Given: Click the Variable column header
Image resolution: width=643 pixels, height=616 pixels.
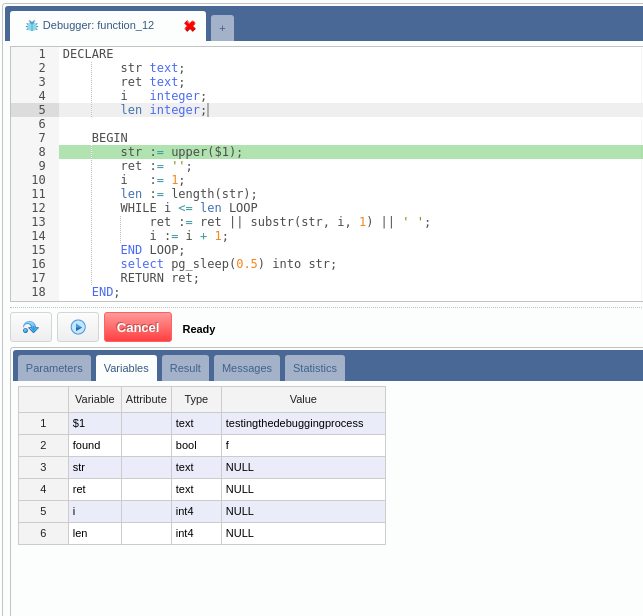Looking at the screenshot, I should pyautogui.click(x=94, y=399).
